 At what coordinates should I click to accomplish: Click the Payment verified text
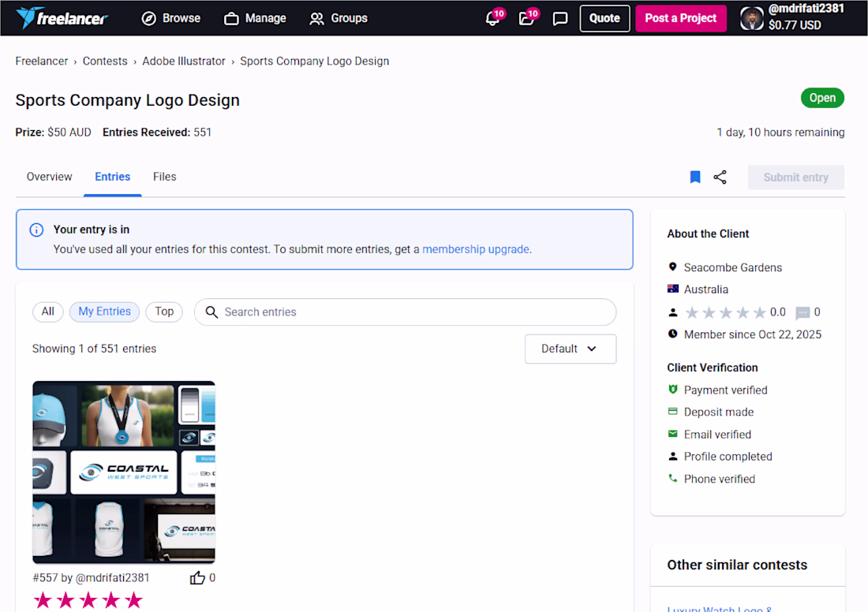(x=726, y=390)
